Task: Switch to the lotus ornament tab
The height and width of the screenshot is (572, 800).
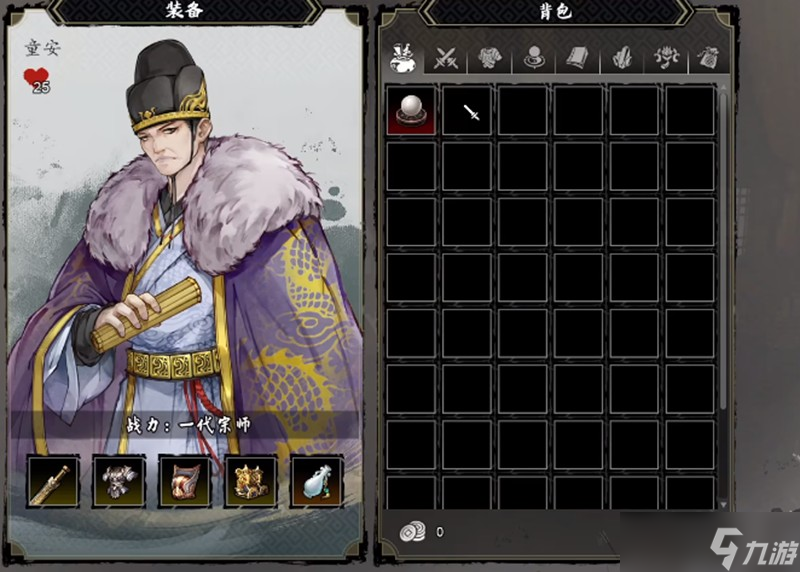Action: pyautogui.click(x=666, y=59)
